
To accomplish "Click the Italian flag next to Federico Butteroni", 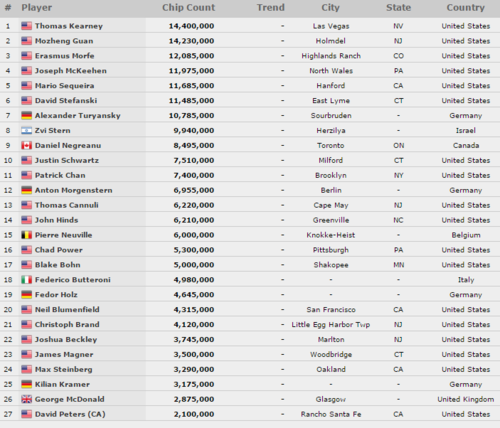I will pos(26,280).
